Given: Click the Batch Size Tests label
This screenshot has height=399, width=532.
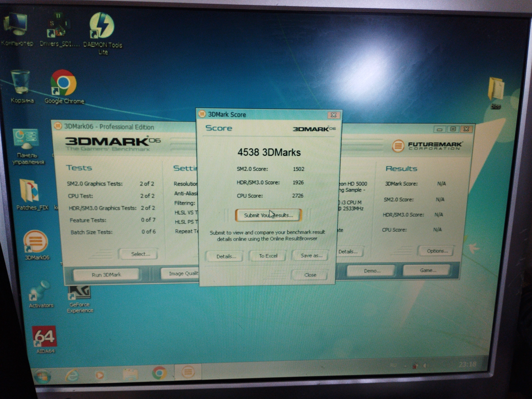Looking at the screenshot, I should (x=91, y=232).
